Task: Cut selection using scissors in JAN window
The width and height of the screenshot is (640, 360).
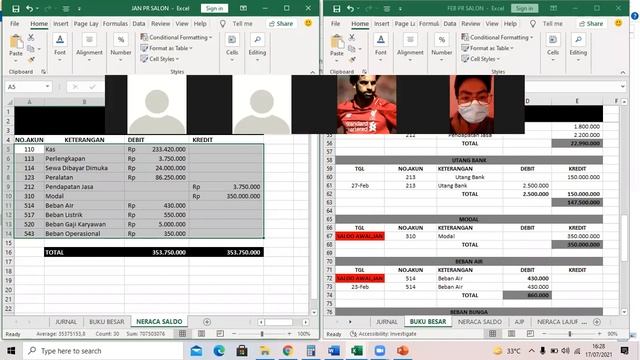Action: [31, 38]
